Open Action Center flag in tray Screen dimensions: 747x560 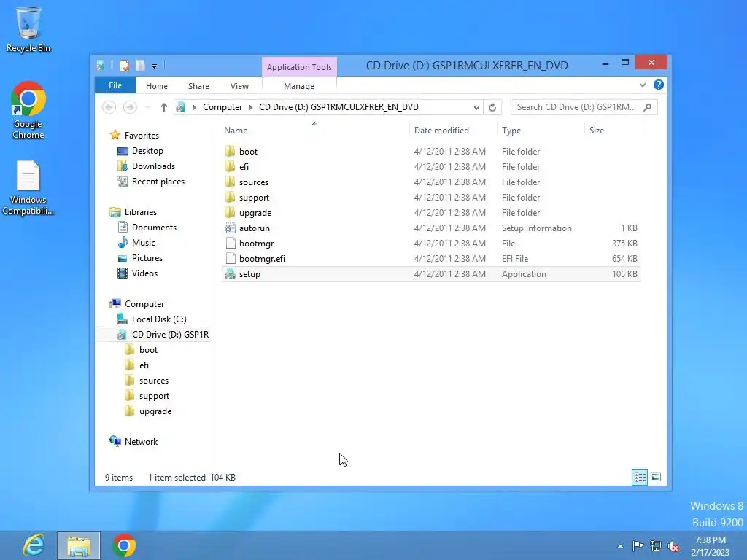point(638,545)
